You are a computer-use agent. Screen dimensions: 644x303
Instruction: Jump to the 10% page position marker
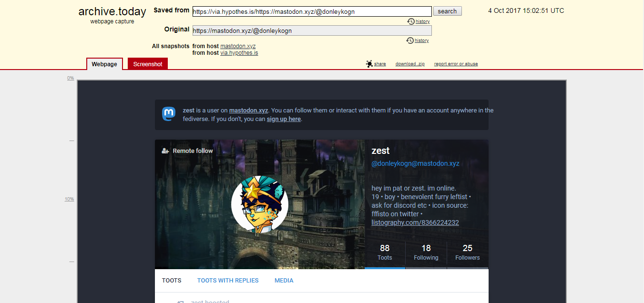70,199
